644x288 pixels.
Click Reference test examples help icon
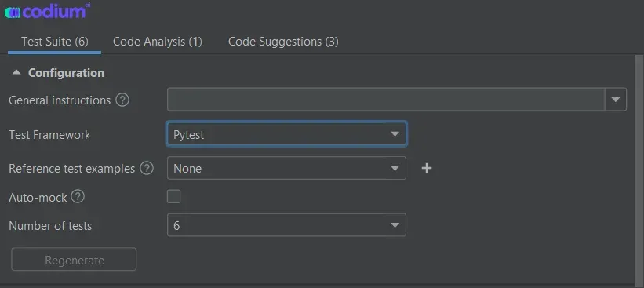147,168
